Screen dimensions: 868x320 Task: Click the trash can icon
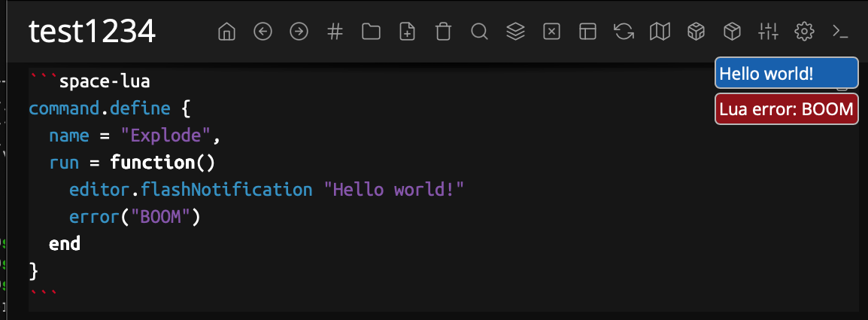click(x=443, y=32)
